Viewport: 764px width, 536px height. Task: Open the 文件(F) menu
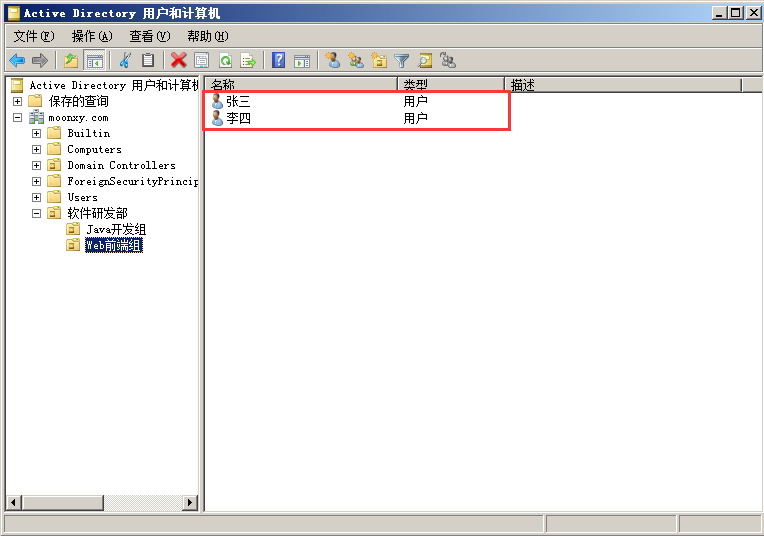point(34,36)
